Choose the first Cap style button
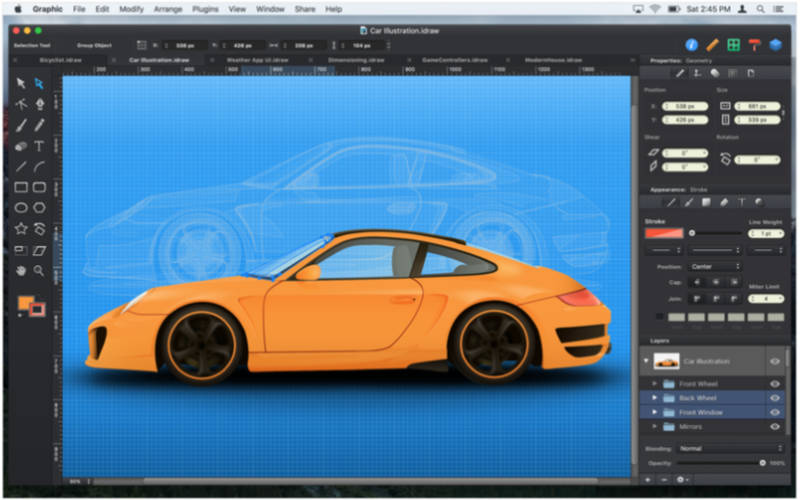The image size is (800, 500). point(697,282)
